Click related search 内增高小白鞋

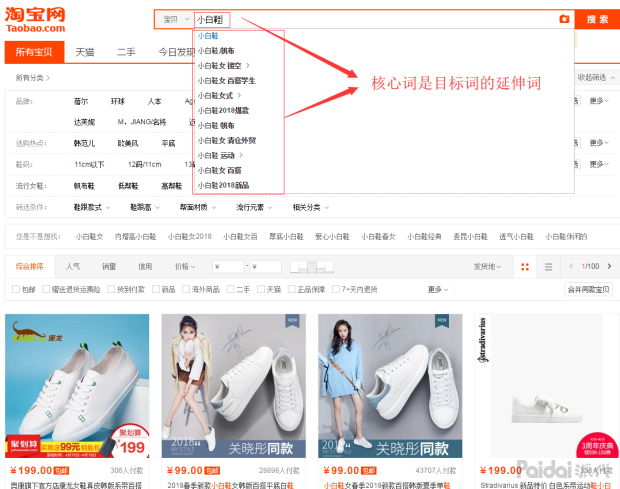(136, 236)
